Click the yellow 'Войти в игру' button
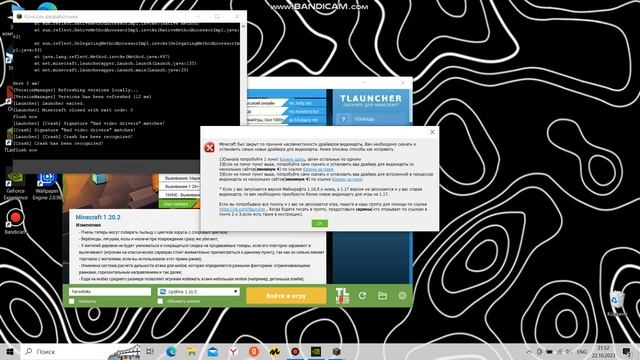Image resolution: width=640 pixels, height=360 pixels. pos(286,296)
